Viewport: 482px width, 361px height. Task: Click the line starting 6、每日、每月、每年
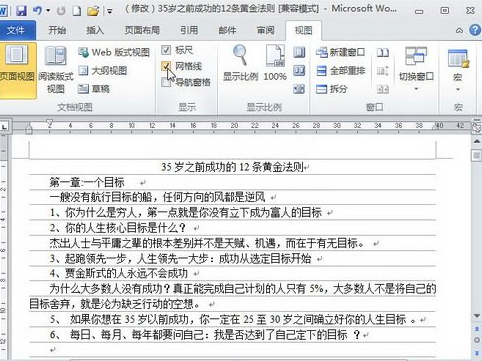(x=205, y=334)
